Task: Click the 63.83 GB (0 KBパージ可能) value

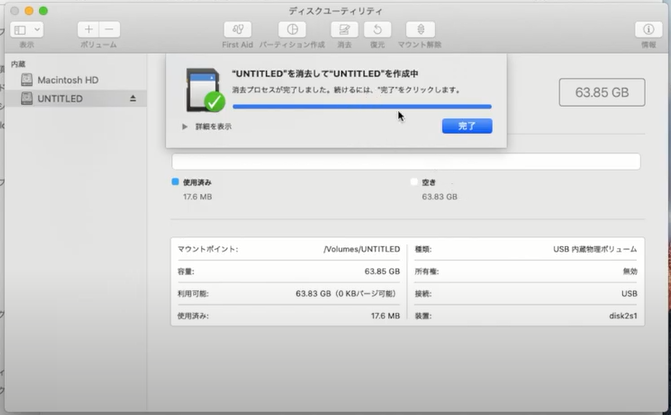Action: pos(347,293)
